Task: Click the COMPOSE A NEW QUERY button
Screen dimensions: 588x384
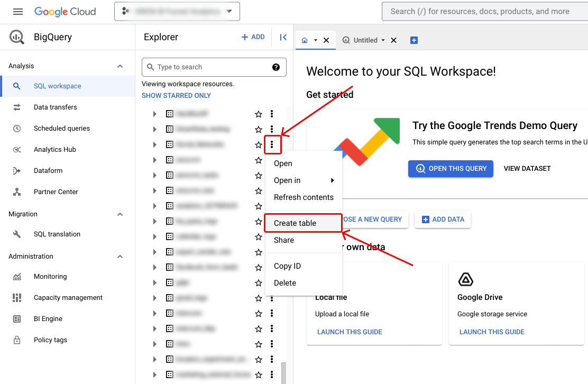Action: point(375,220)
